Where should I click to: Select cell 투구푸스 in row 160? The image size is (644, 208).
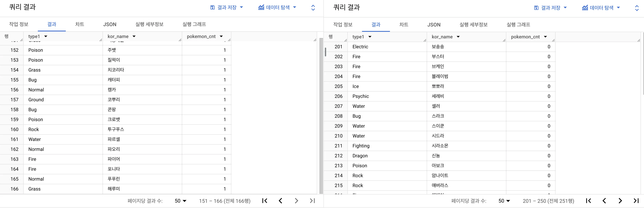point(142,129)
